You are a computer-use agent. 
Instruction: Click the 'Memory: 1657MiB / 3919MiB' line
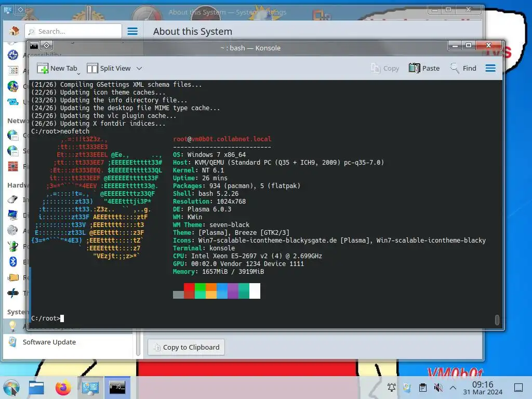tap(219, 272)
